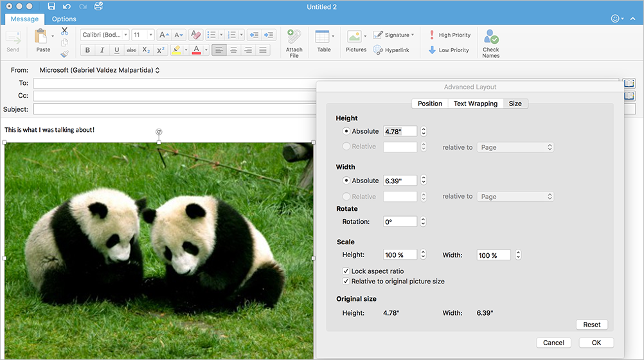The image size is (644, 360).
Task: Click the Attach File paperclip icon
Action: tap(294, 37)
